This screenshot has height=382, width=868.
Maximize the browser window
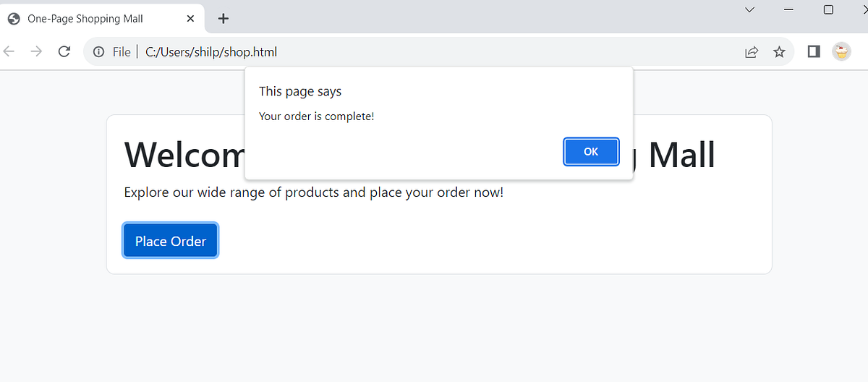(829, 9)
